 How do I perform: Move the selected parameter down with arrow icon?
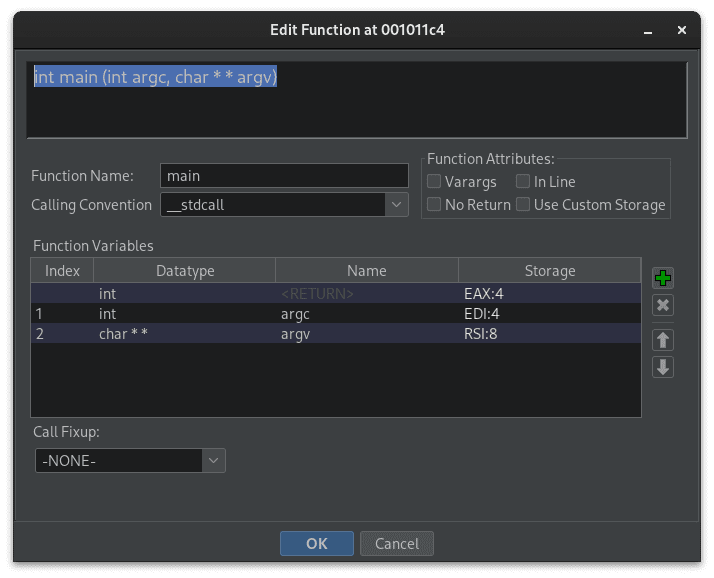pyautogui.click(x=663, y=367)
